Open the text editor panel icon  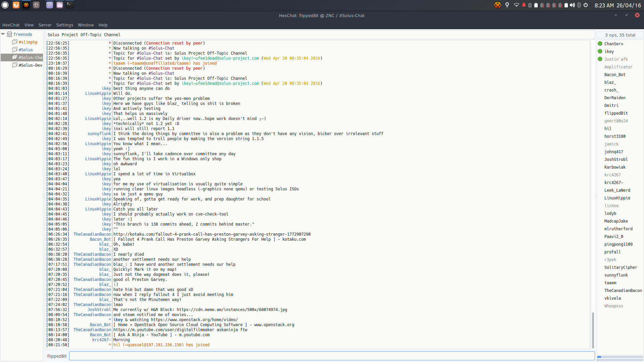click(x=50, y=5)
